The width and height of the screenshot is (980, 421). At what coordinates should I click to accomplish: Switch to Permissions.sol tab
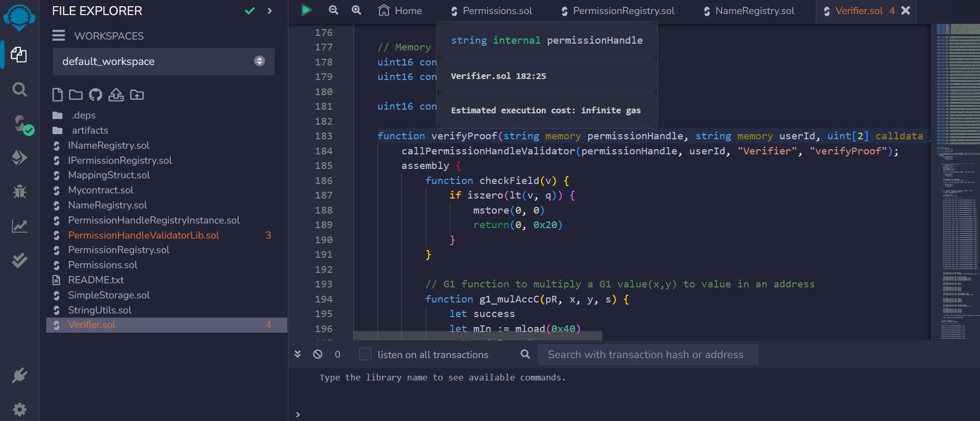[x=491, y=11]
